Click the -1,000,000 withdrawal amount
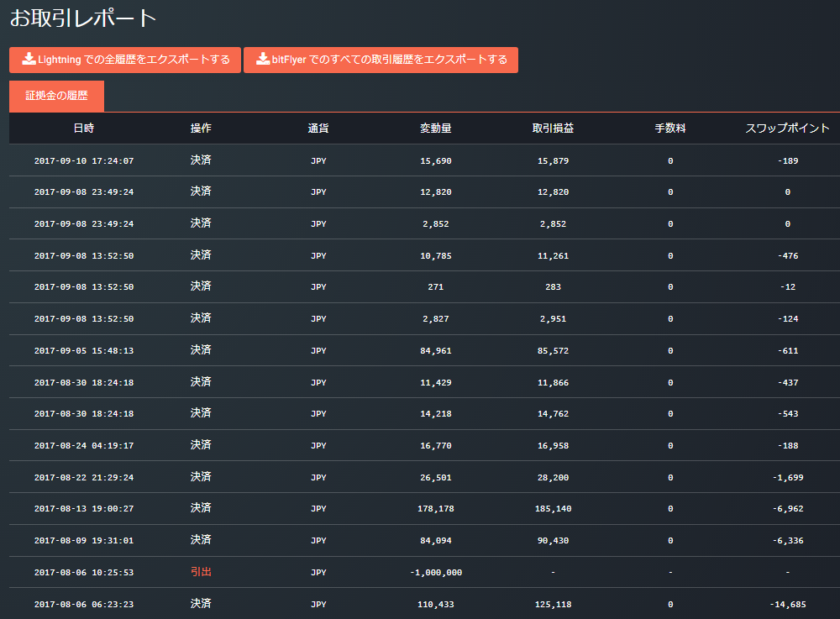Image resolution: width=840 pixels, height=619 pixels. coord(436,573)
